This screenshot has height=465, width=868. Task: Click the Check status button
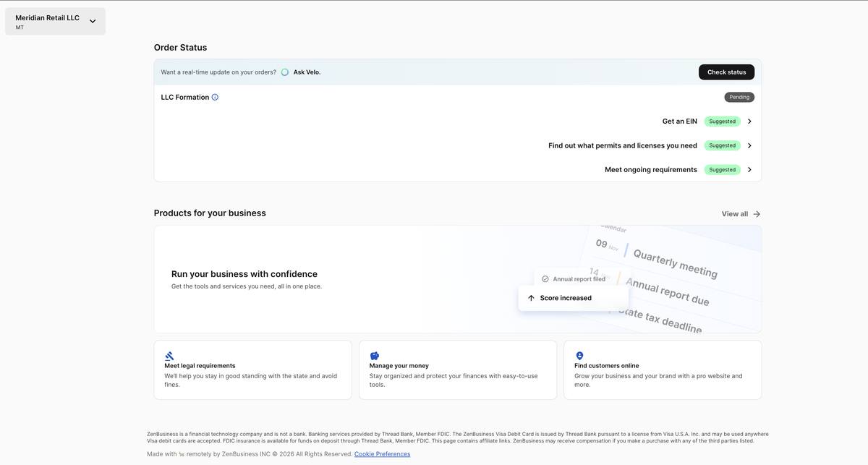(726, 72)
